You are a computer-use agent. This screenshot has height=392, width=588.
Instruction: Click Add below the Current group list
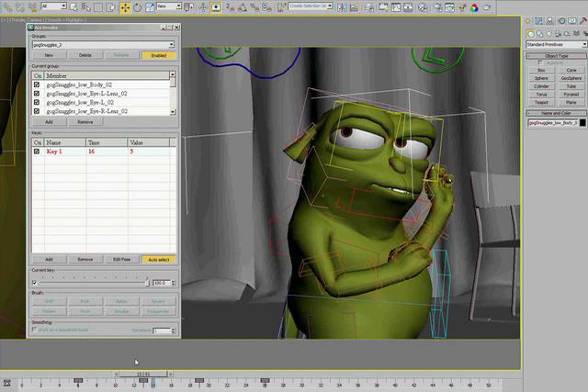[49, 122]
